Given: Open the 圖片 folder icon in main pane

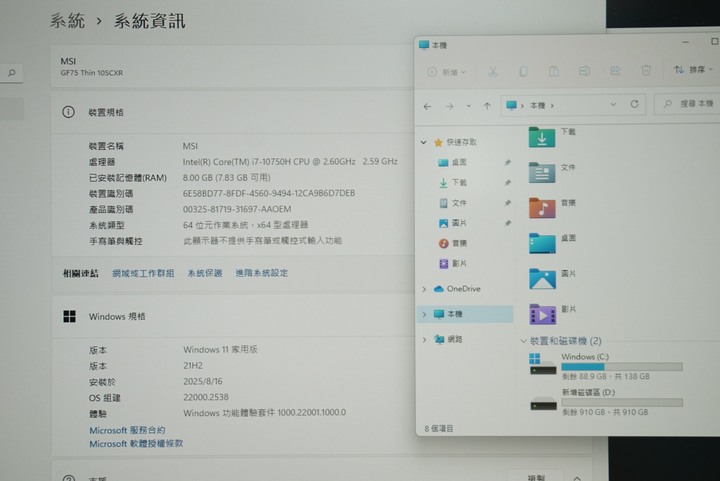Looking at the screenshot, I should pyautogui.click(x=542, y=279).
